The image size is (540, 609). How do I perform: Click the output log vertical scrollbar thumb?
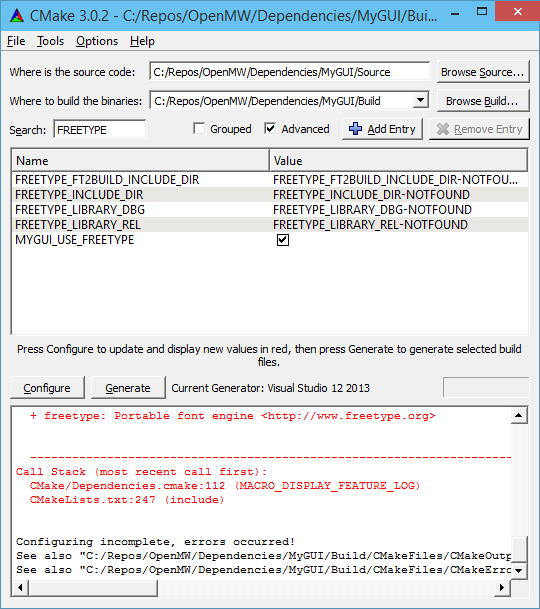pos(519,548)
